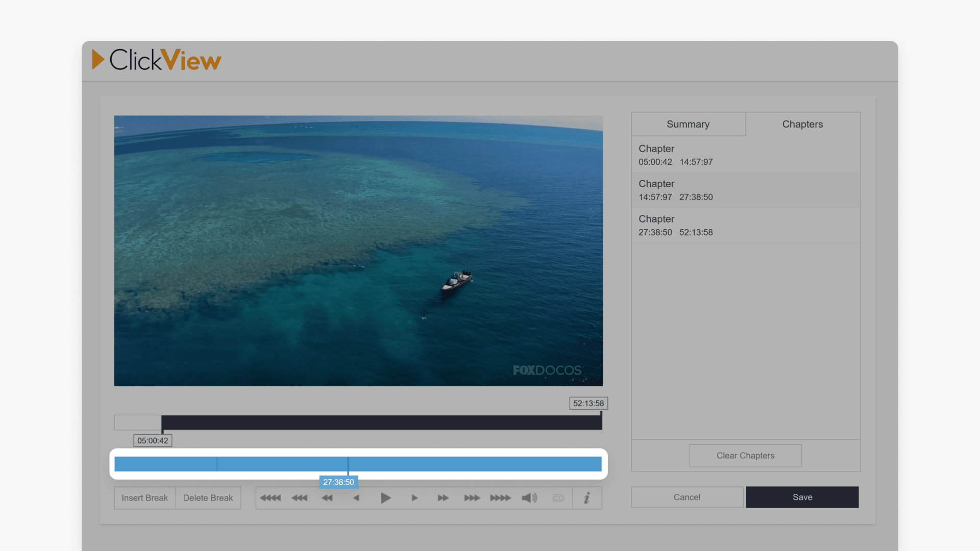Switch to the Summary tab
Screen dimensions: 980x551
tap(688, 124)
